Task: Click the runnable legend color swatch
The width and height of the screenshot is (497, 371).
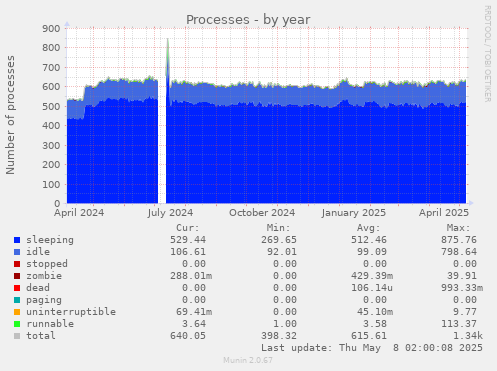Action: click(x=17, y=324)
